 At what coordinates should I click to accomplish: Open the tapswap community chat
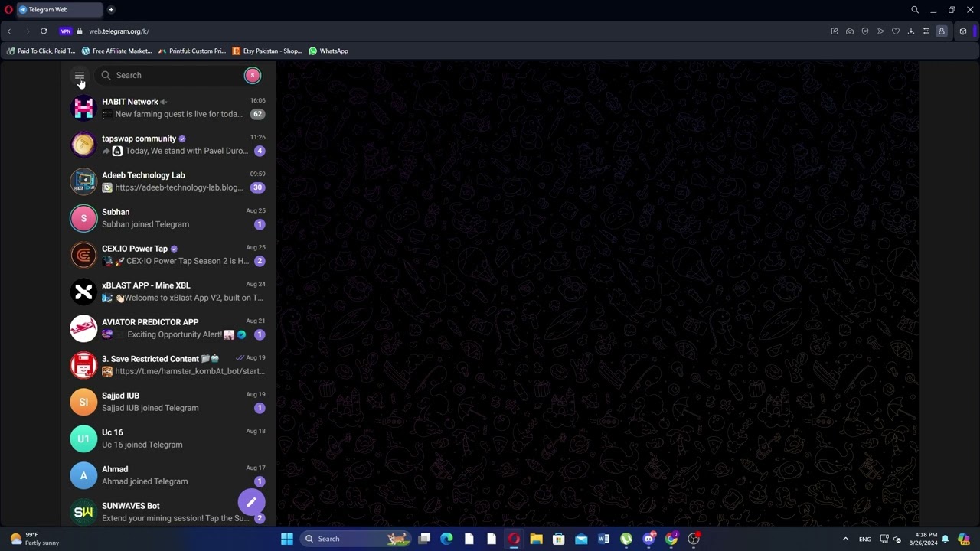[168, 145]
